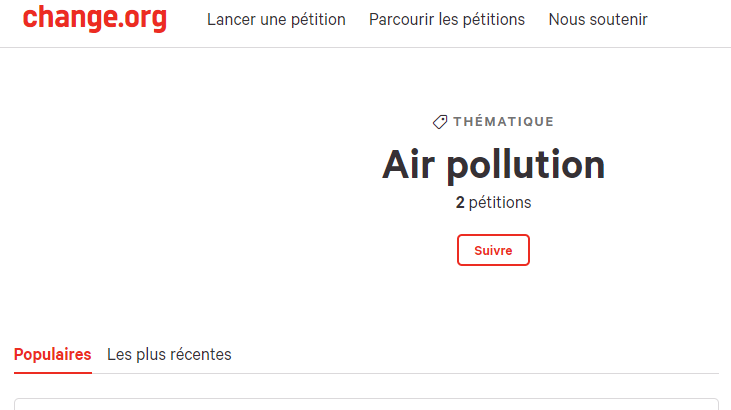Click the red underline beneath Populaires
The image size is (731, 410).
tap(53, 372)
